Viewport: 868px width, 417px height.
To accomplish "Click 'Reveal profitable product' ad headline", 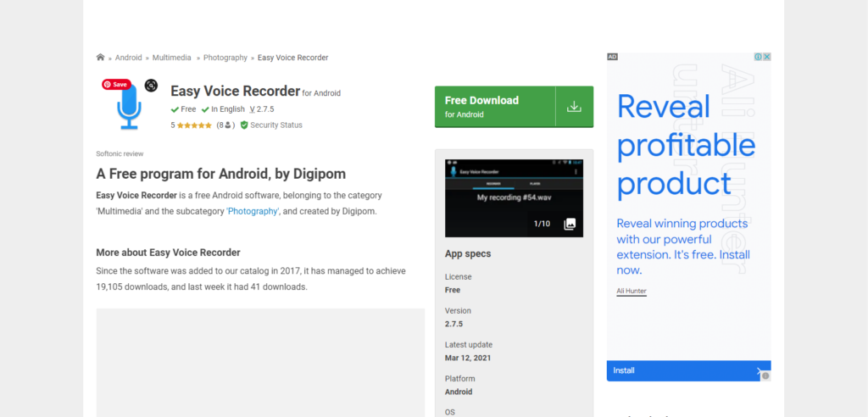I will point(686,146).
